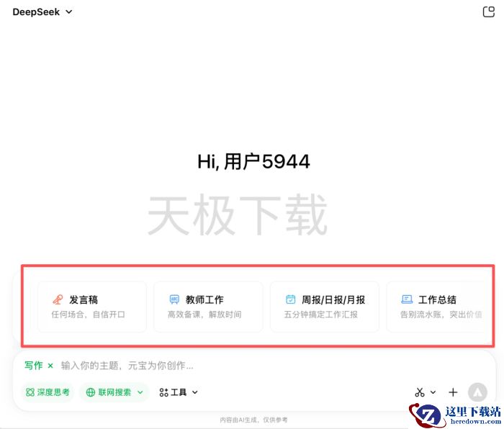Click the laptop icon on 工作总结 card
This screenshot has width=504, height=429.
click(x=407, y=299)
